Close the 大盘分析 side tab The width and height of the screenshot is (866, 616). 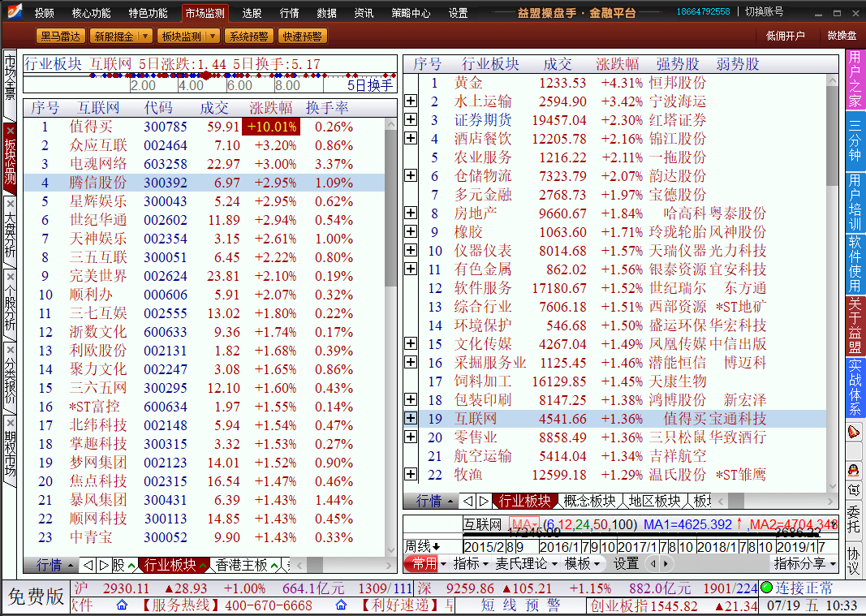11,204
